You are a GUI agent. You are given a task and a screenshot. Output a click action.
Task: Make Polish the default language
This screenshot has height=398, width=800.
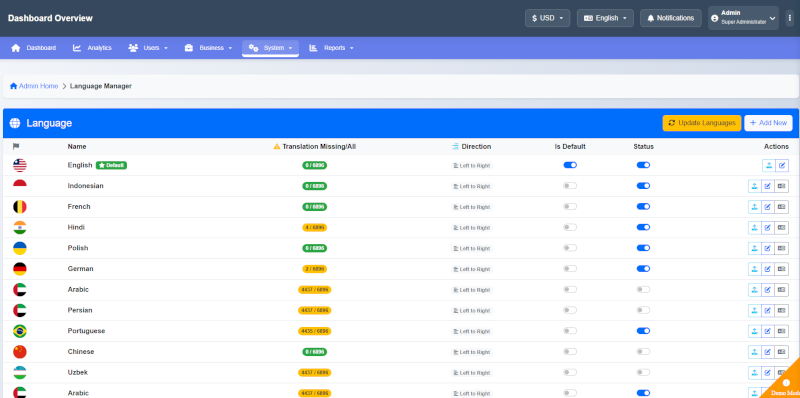pos(570,247)
